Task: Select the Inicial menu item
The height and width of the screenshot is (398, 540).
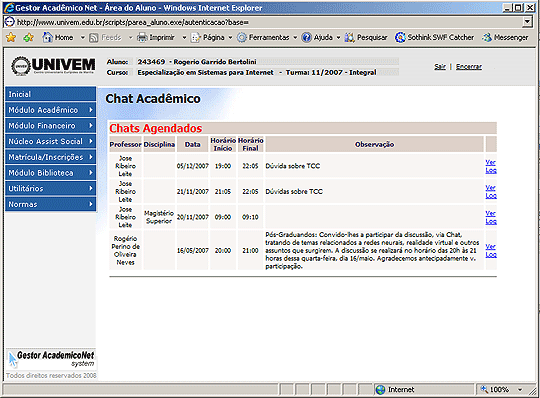Action: (51, 94)
